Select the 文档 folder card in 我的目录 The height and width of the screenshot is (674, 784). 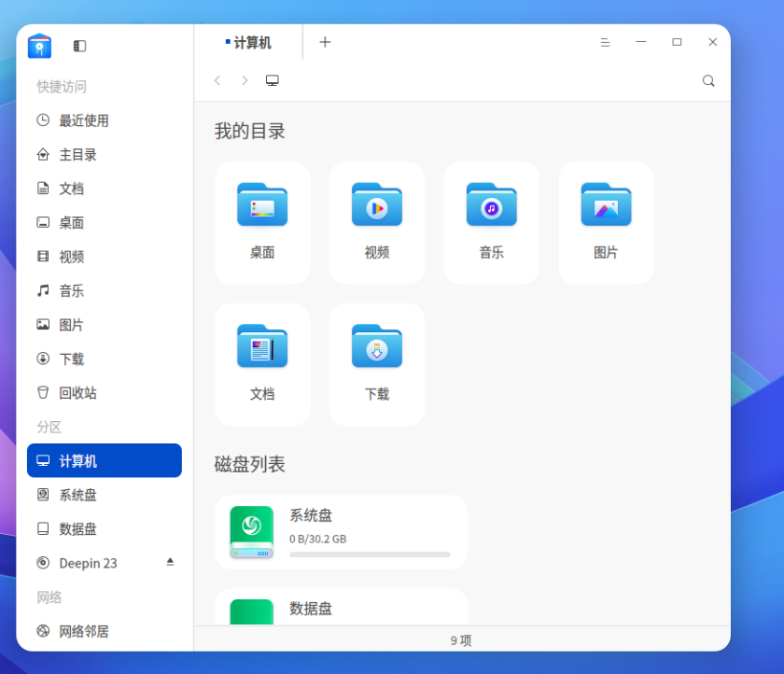pyautogui.click(x=262, y=364)
